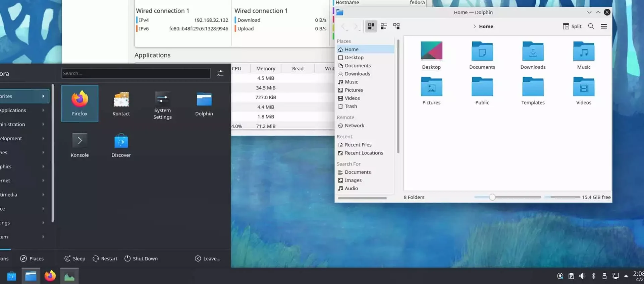Click Restart in launcher footer
This screenshot has height=284, width=644.
click(105, 259)
